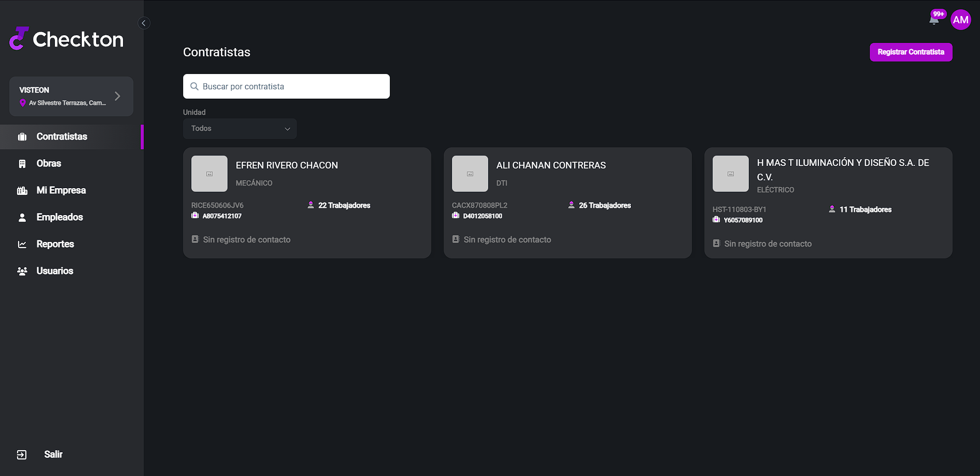980x476 pixels.
Task: Click the 26 Trabajadores count
Action: [x=605, y=205]
